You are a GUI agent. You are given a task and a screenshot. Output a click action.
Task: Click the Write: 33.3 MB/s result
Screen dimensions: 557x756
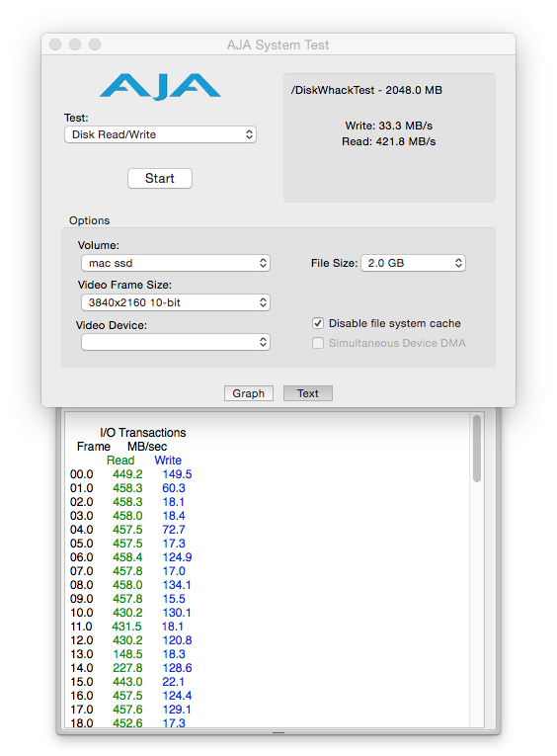[389, 126]
